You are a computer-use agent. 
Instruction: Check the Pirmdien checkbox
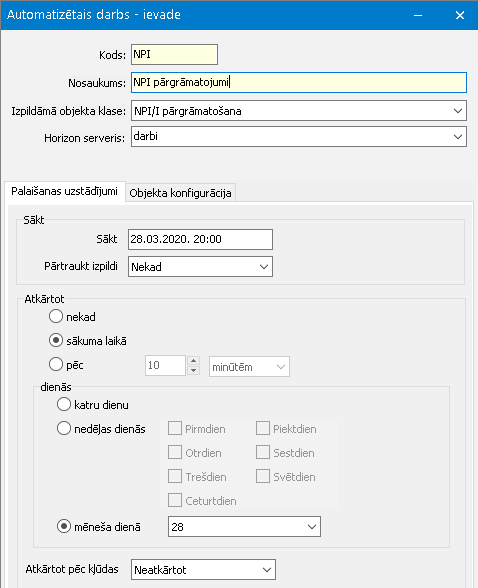pyautogui.click(x=175, y=428)
